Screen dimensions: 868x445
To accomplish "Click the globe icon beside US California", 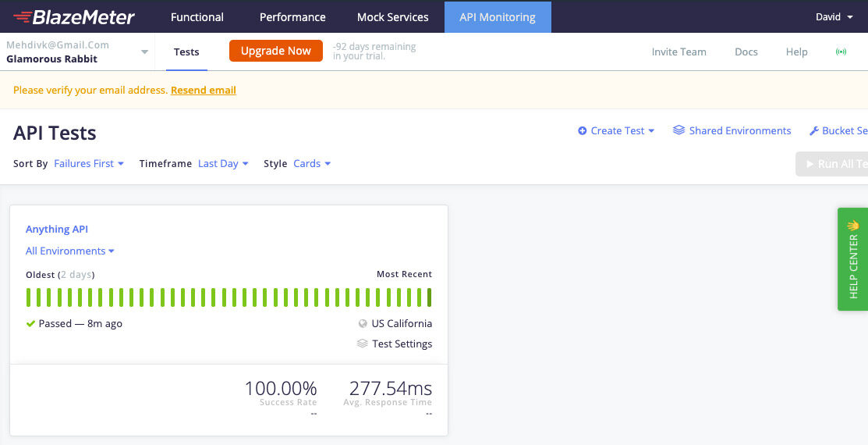I will pos(363,323).
